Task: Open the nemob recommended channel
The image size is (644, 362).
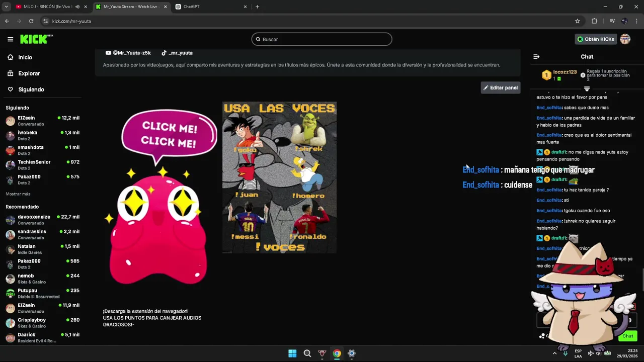Action: [42, 279]
